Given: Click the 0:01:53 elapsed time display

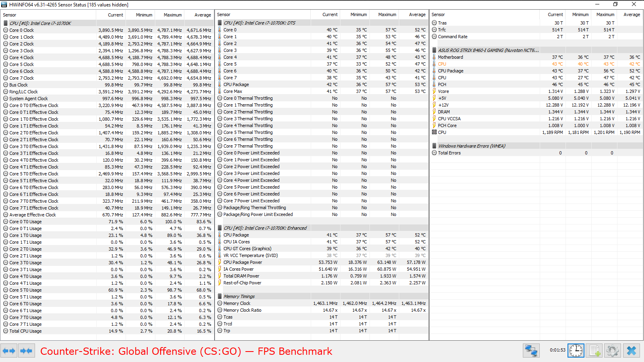Looking at the screenshot, I should tap(557, 350).
